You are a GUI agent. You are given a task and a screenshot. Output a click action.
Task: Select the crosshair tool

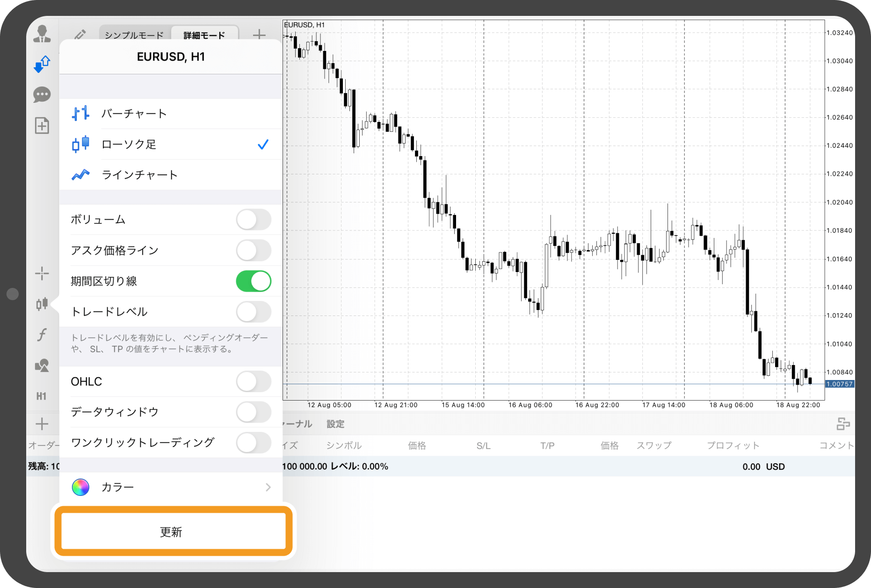[x=42, y=273]
